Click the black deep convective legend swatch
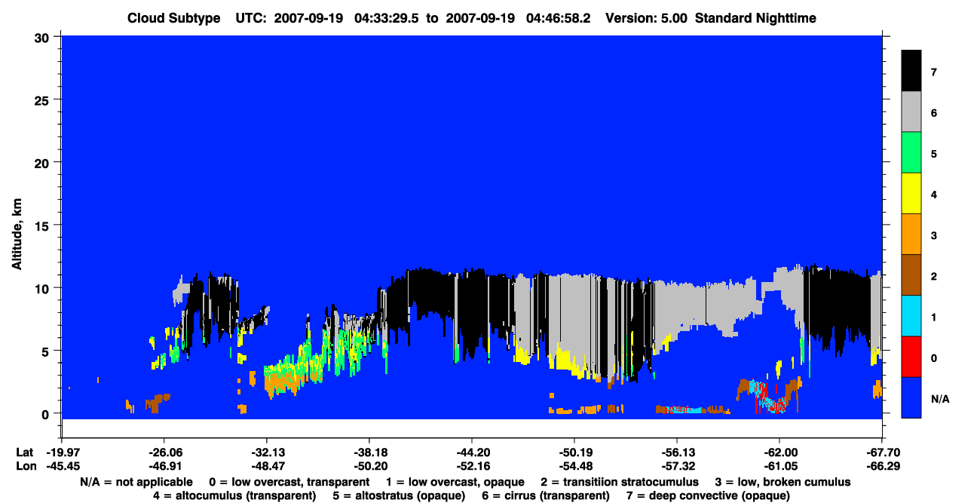Screen dimensions: 980x503 (x=911, y=71)
